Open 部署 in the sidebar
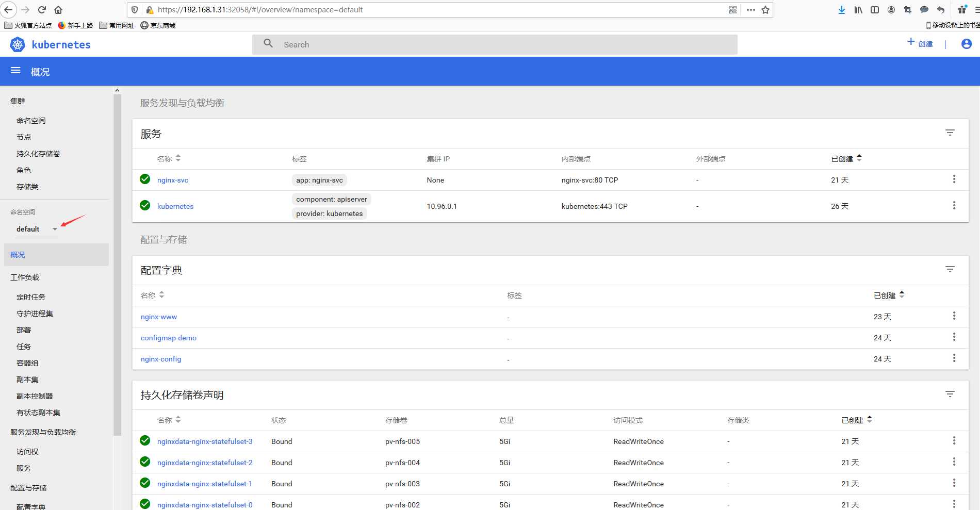The image size is (980, 510). [24, 330]
